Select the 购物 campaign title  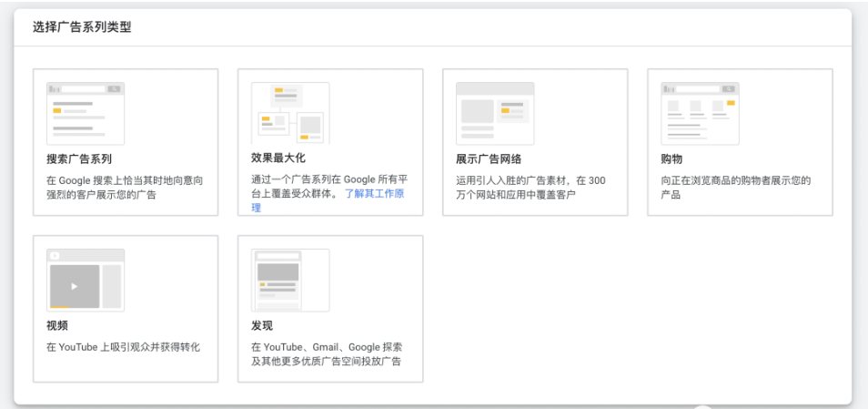671,159
